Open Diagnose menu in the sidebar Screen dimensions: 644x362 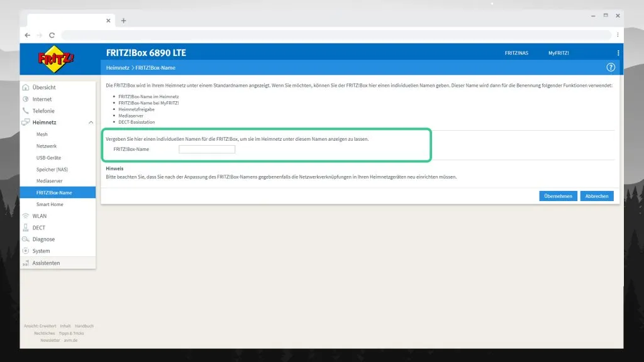point(43,239)
